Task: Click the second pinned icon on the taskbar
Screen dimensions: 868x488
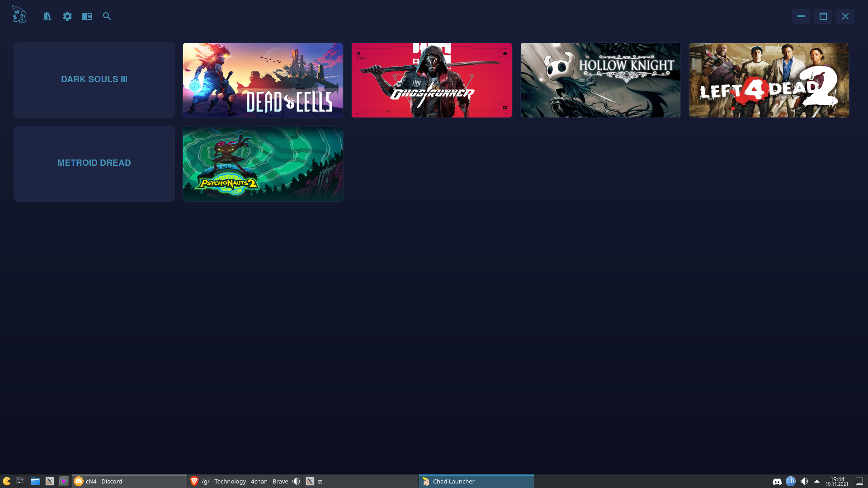Action: pyautogui.click(x=20, y=481)
